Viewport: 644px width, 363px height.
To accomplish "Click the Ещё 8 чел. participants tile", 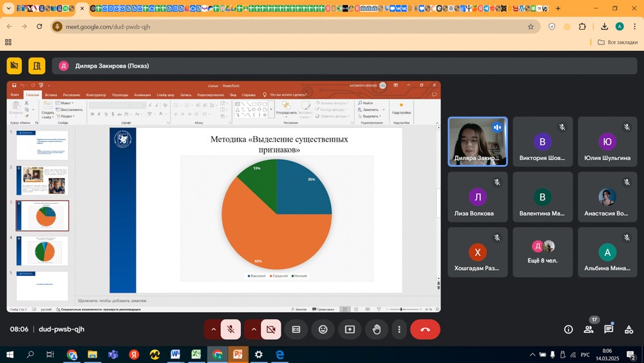I will pos(543,252).
